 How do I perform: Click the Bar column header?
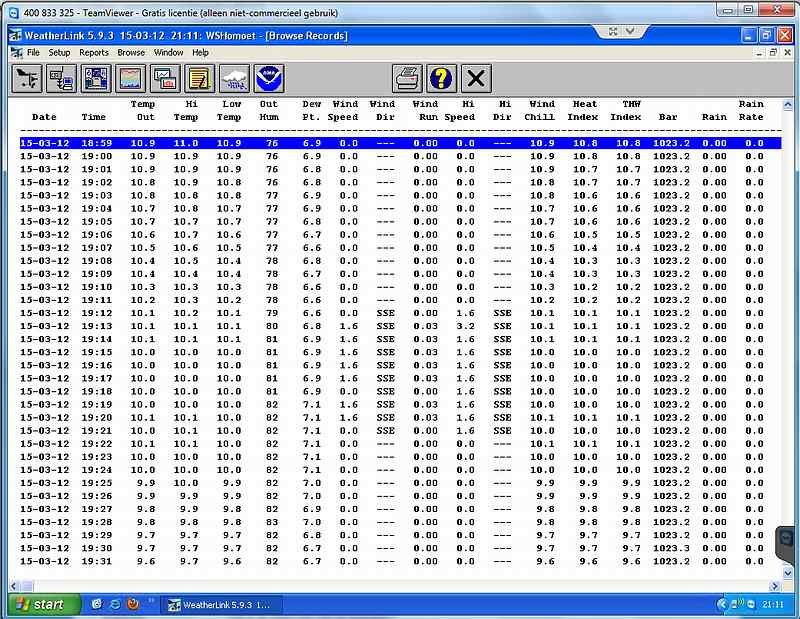[x=668, y=117]
